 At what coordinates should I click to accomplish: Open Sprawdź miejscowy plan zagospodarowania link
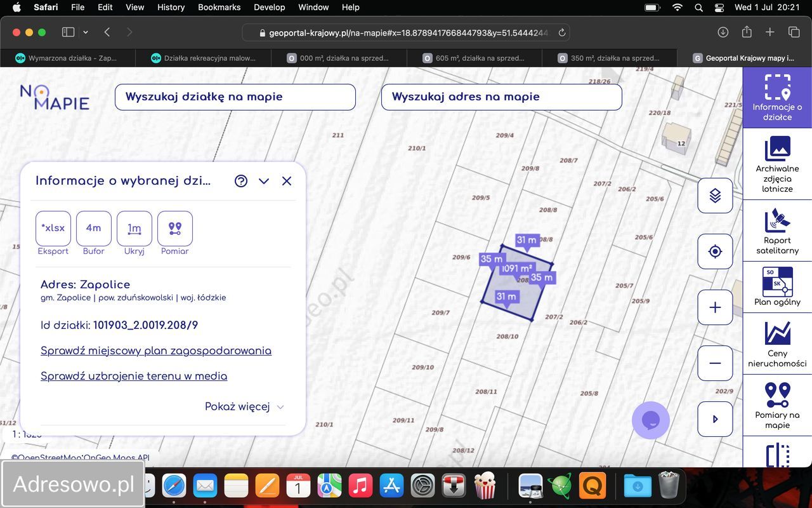pyautogui.click(x=156, y=351)
